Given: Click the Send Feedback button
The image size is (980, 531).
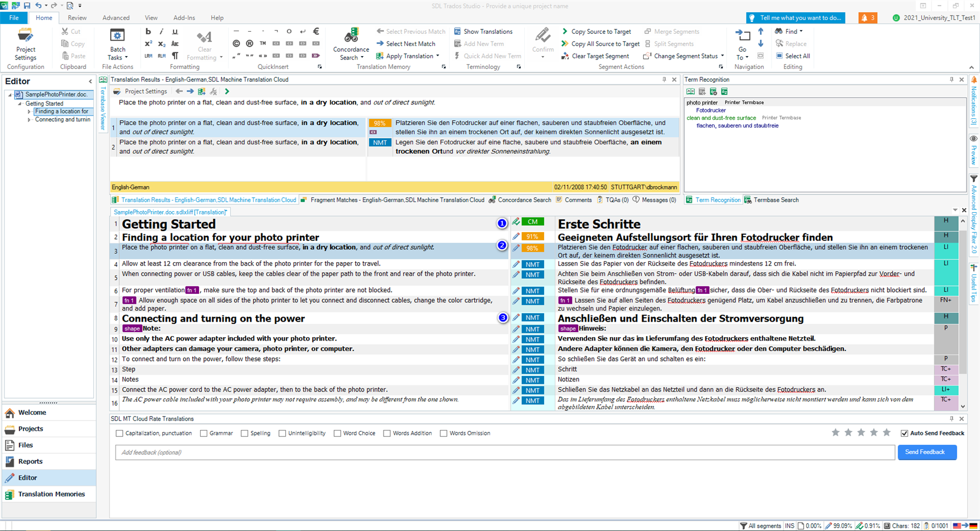Looking at the screenshot, I should pos(926,452).
